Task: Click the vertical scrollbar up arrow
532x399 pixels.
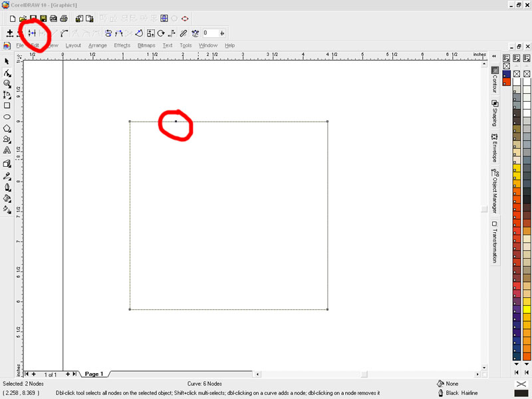Action: pyautogui.click(x=484, y=64)
